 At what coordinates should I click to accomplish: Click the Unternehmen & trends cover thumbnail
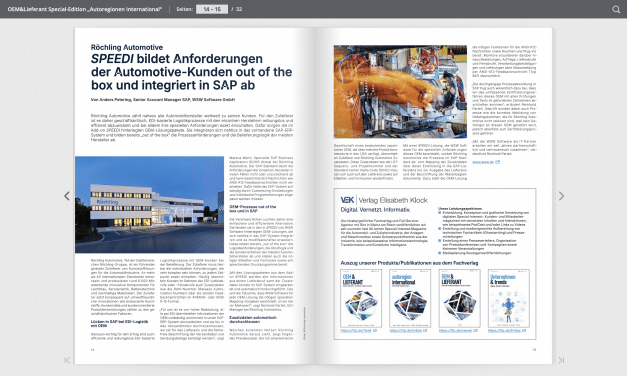coord(509,298)
